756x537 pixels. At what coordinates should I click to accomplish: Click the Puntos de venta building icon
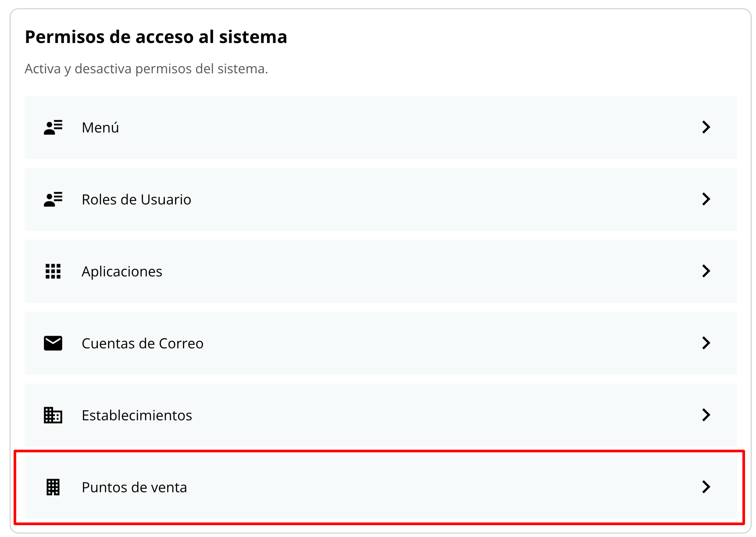(53, 487)
